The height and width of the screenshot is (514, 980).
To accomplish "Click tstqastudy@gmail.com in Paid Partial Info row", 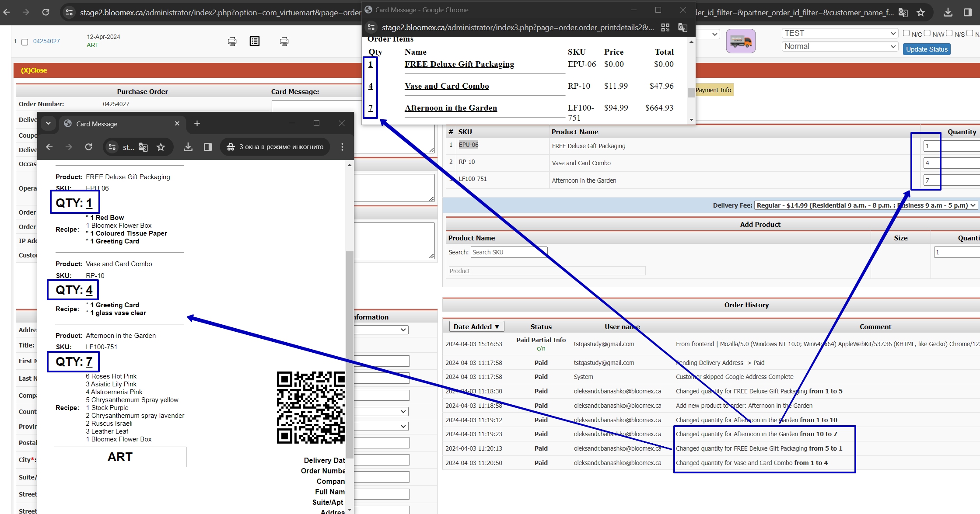I will pos(604,344).
